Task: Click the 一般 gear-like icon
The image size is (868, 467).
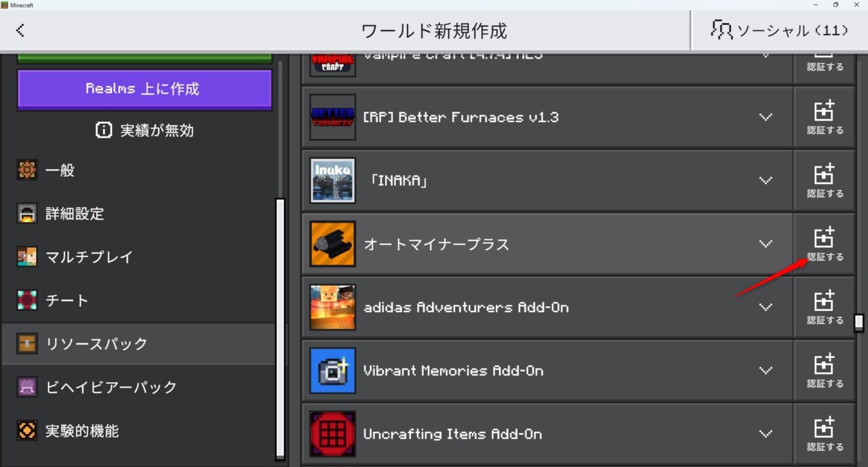Action: pos(27,170)
